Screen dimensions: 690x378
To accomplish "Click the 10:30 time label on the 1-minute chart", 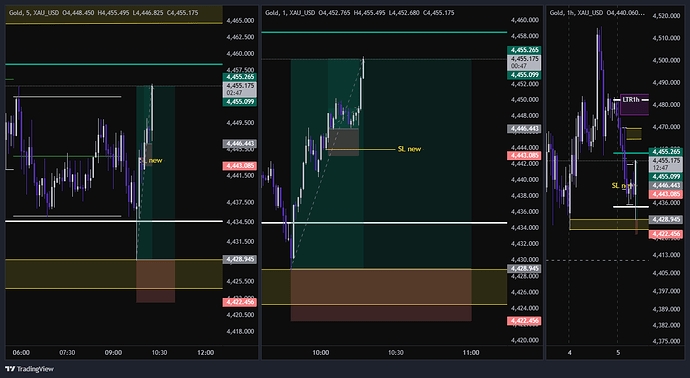I will tap(396, 352).
